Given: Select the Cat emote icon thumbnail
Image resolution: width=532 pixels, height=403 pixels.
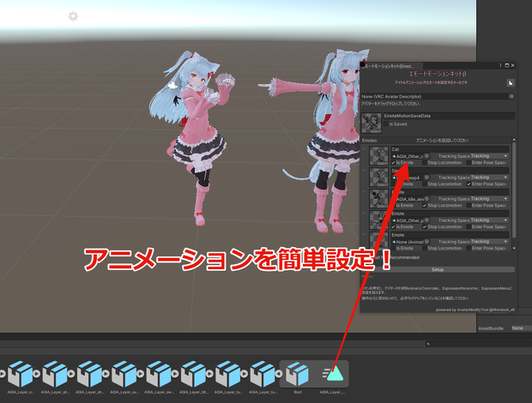Looking at the screenshot, I should (378, 156).
